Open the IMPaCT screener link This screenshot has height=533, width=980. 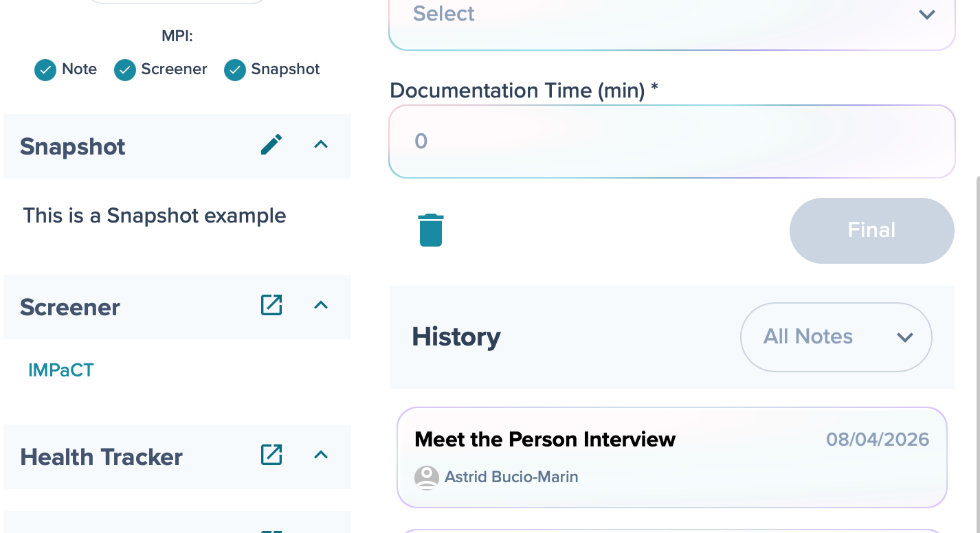coord(60,370)
